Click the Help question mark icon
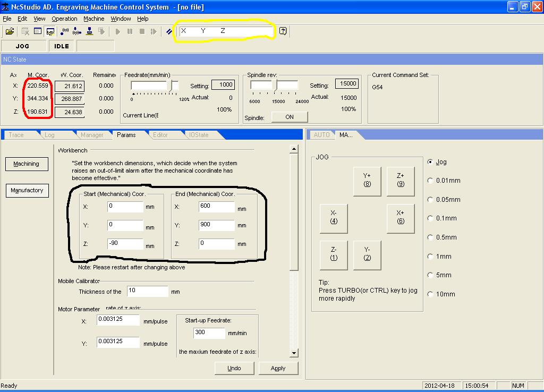 283,31
